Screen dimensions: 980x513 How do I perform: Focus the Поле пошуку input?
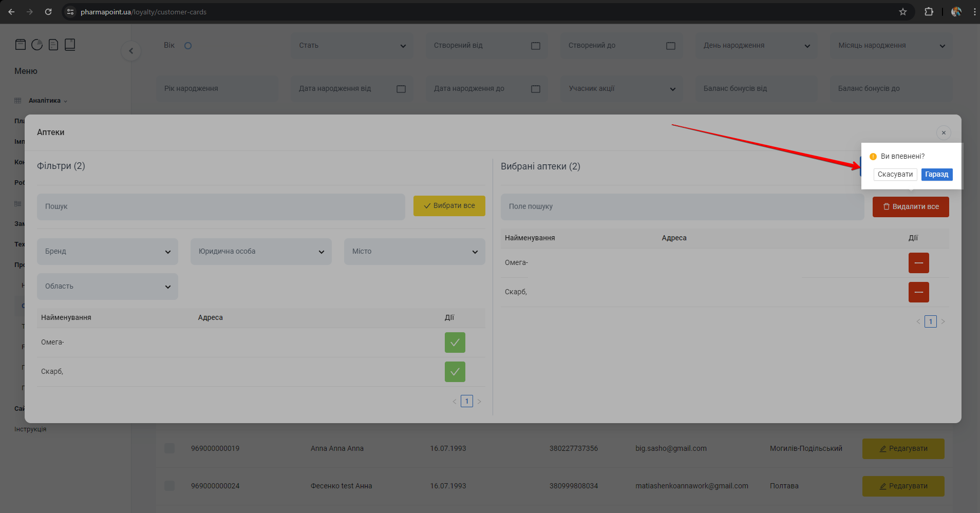point(682,206)
